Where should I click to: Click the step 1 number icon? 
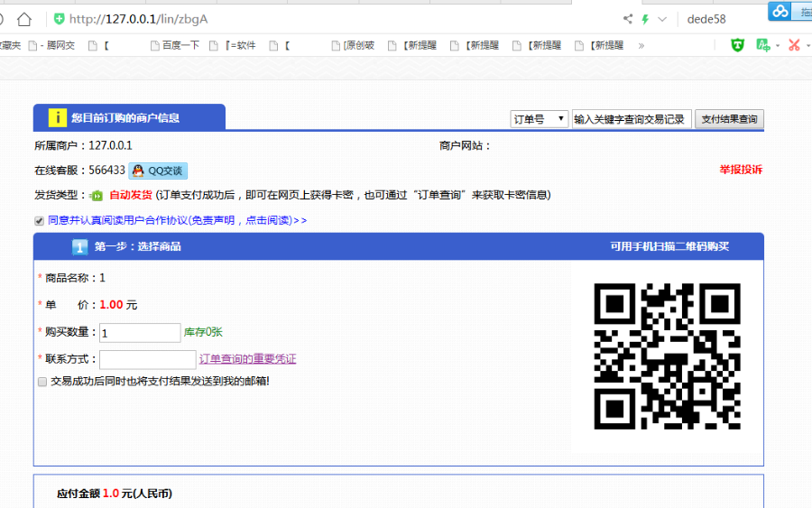coord(79,247)
